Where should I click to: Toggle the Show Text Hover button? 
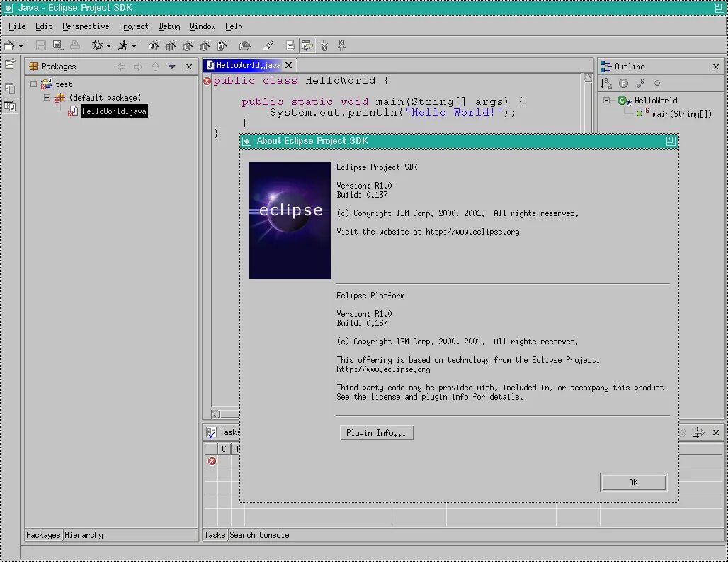[x=307, y=45]
